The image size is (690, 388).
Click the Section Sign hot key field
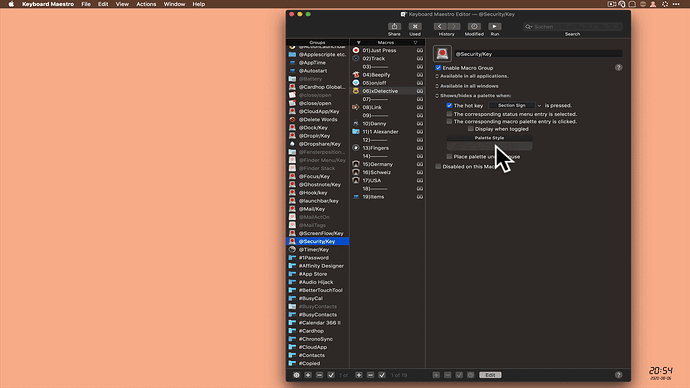click(x=512, y=106)
